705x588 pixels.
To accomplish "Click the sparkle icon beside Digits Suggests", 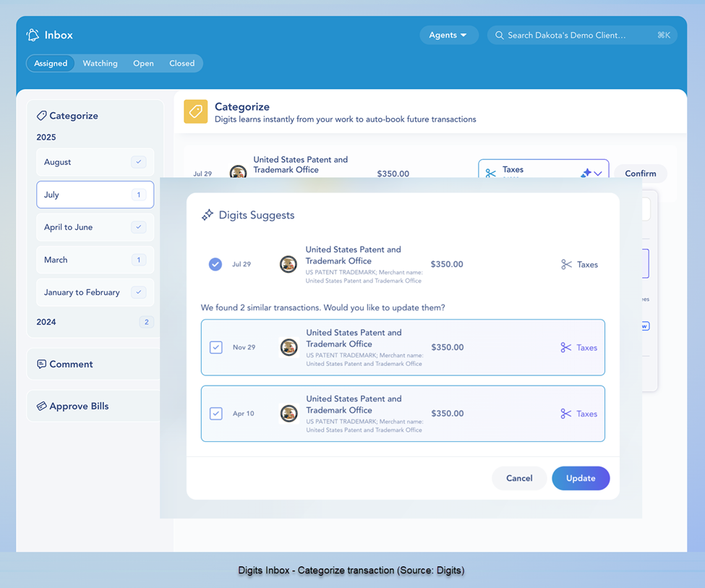I will tap(208, 215).
